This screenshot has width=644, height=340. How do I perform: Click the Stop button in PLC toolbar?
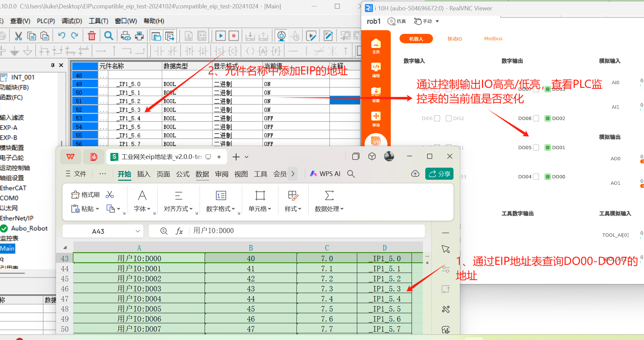pyautogui.click(x=234, y=36)
